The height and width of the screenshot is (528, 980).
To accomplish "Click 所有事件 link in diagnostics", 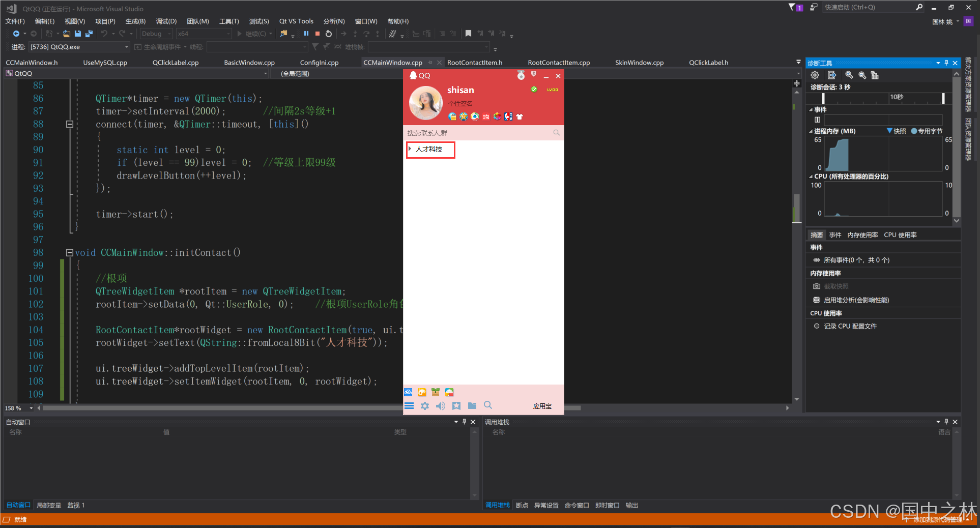I will 857,260.
